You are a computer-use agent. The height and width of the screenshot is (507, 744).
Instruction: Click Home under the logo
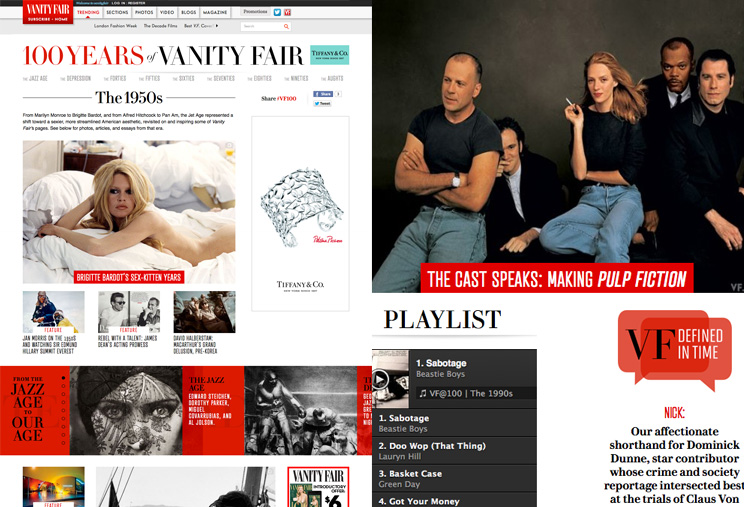61,19
